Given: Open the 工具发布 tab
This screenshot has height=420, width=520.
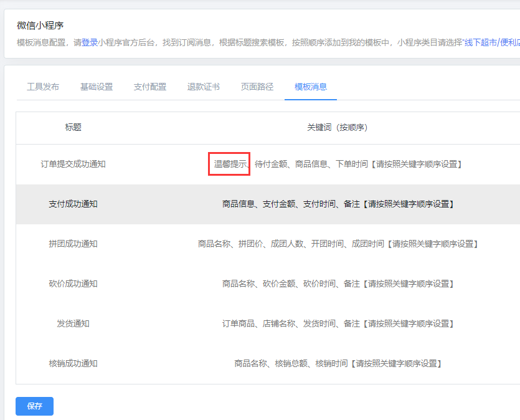Looking at the screenshot, I should tap(43, 87).
